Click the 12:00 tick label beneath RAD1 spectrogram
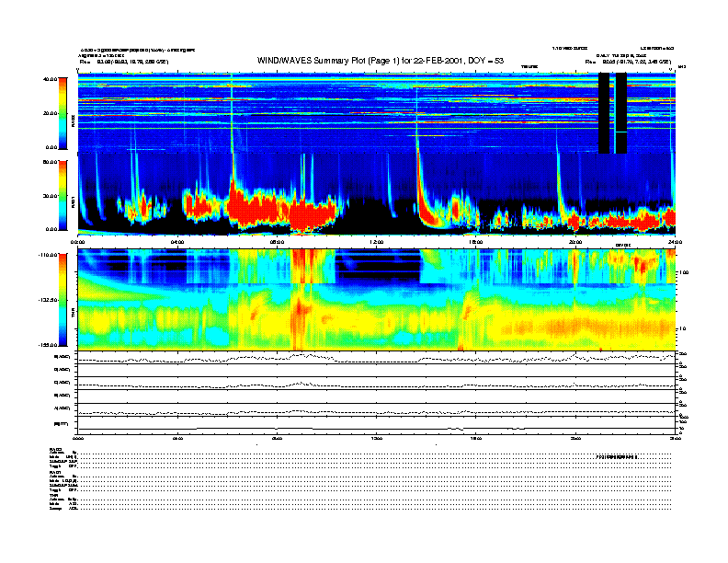 [377, 242]
